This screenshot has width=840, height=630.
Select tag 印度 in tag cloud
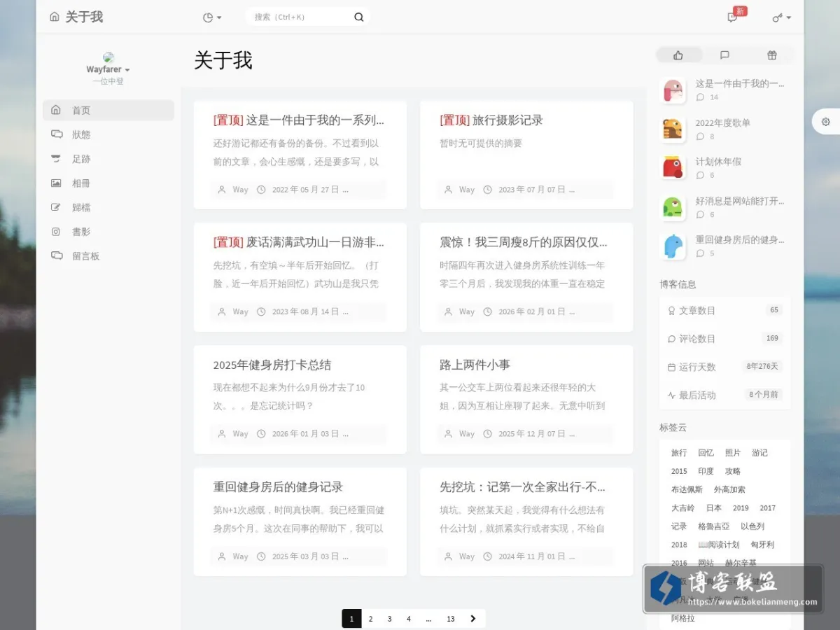(x=706, y=471)
